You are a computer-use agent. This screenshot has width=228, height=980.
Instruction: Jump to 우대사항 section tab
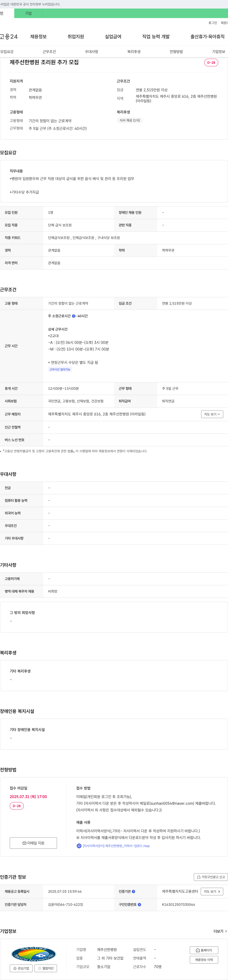click(92, 51)
